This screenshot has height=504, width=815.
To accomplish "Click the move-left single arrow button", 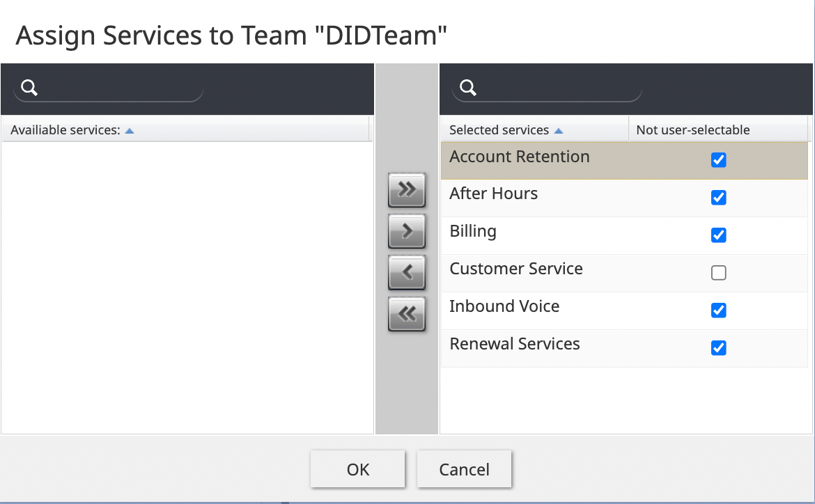I will [x=407, y=271].
